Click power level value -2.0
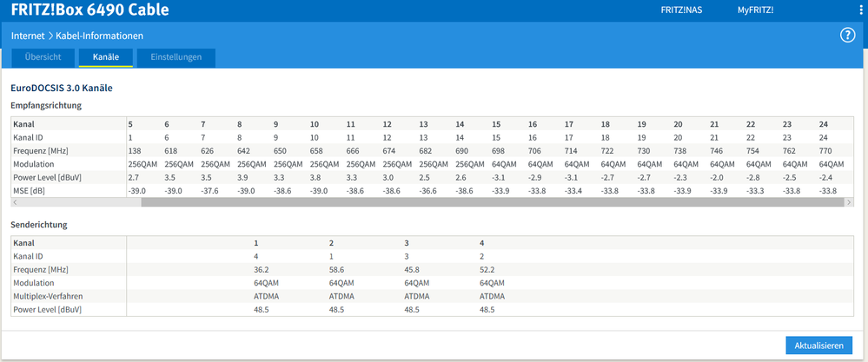The width and height of the screenshot is (868, 362). tap(718, 177)
